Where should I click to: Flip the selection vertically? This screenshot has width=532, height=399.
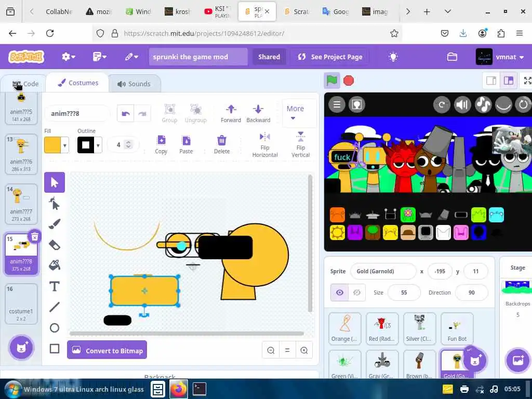[x=301, y=144]
